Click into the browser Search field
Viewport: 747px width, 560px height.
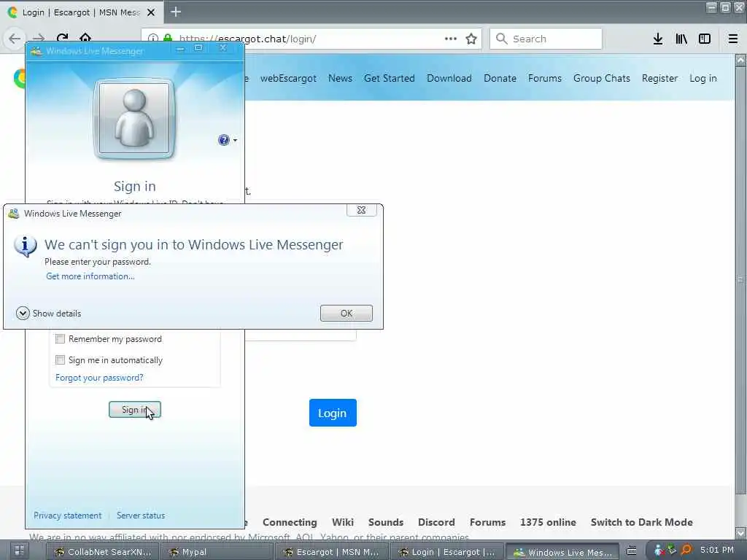(x=546, y=39)
